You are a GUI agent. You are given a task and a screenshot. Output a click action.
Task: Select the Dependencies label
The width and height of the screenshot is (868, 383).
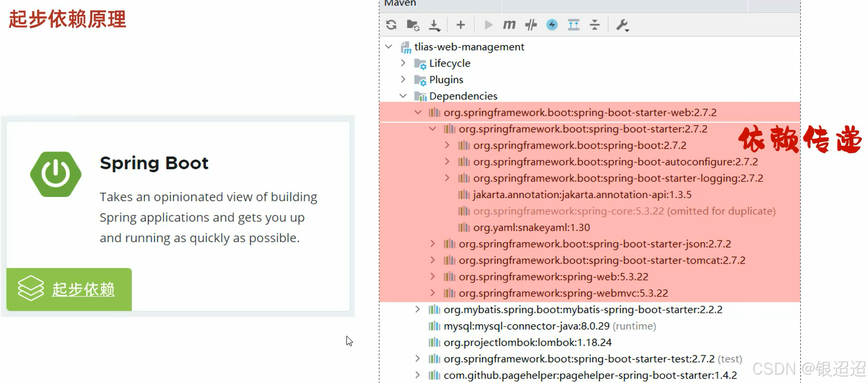[463, 96]
